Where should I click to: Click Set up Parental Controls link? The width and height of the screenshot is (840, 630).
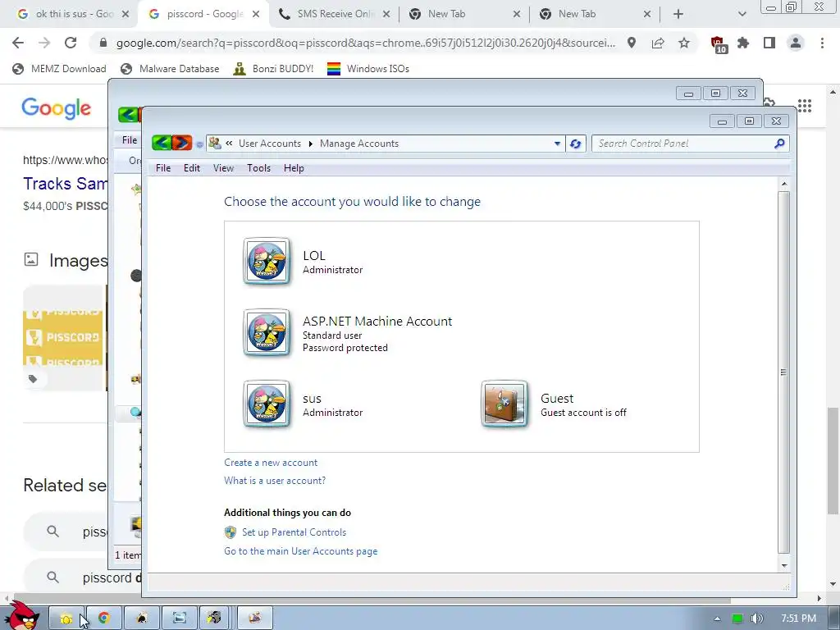[294, 532]
